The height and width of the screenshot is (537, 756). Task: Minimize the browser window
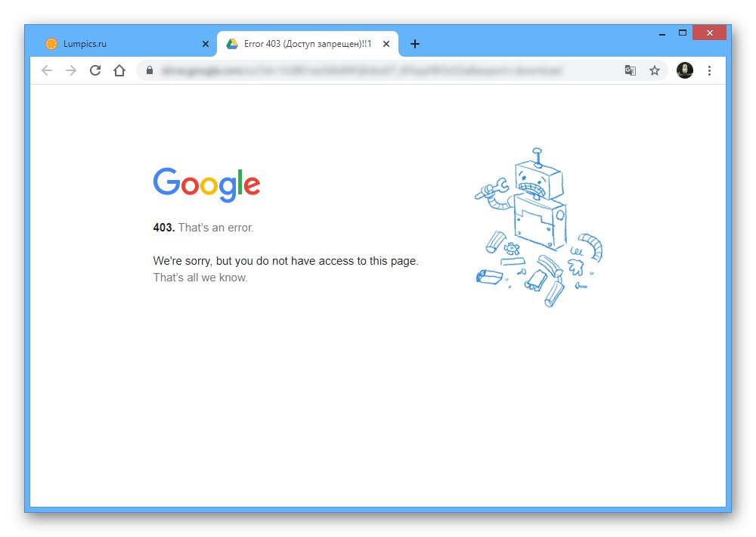pyautogui.click(x=662, y=34)
